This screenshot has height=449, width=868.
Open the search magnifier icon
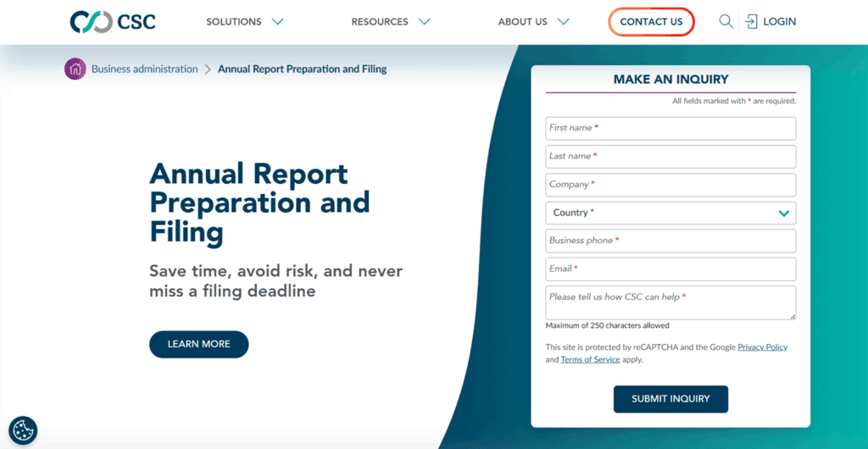(726, 21)
